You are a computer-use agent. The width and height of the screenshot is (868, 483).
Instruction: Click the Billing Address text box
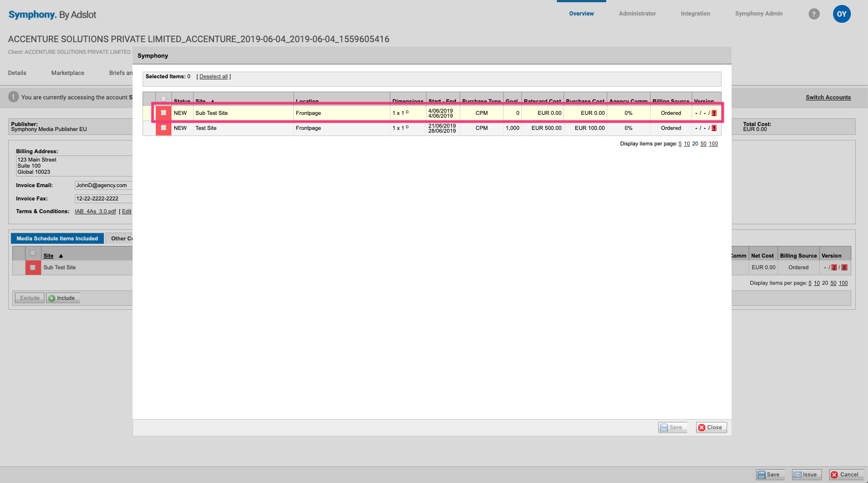74,166
